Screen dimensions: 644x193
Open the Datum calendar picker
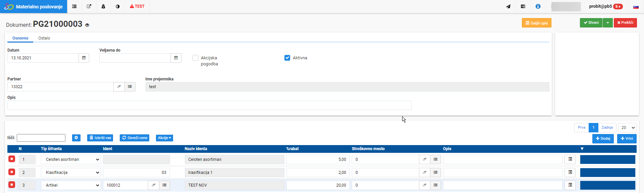click(84, 58)
